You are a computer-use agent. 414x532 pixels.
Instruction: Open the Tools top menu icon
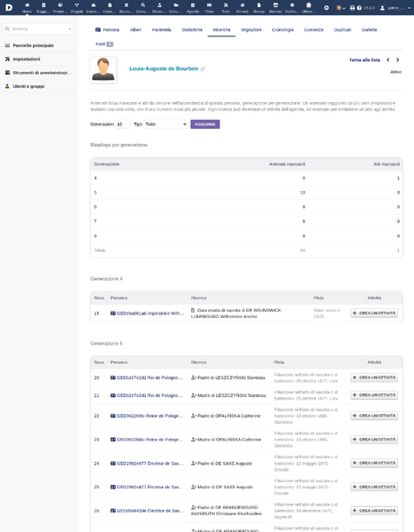226,5
